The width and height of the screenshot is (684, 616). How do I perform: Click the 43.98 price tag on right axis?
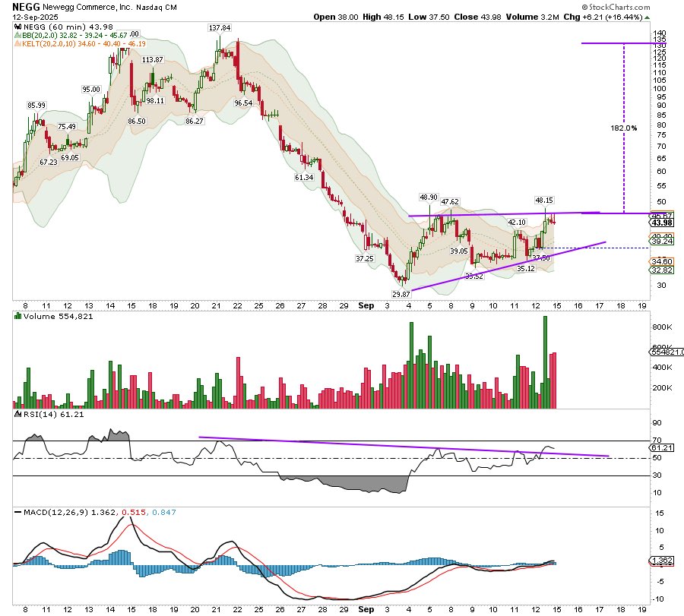click(662, 223)
